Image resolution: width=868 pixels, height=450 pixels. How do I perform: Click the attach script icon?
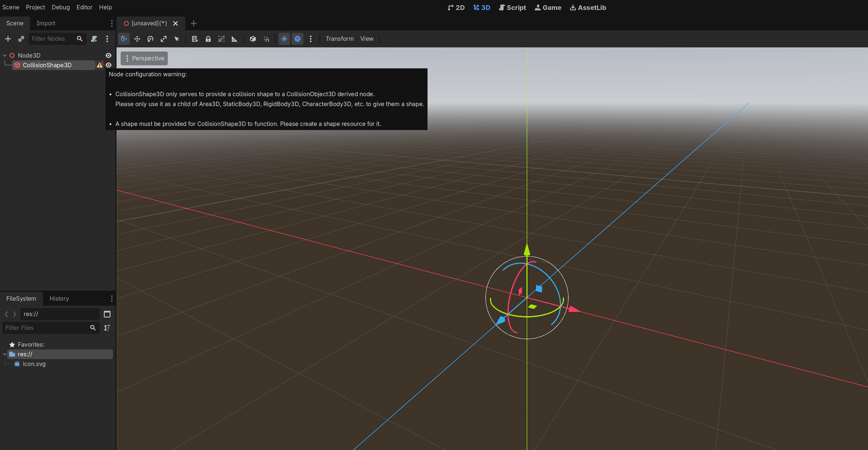click(x=94, y=39)
